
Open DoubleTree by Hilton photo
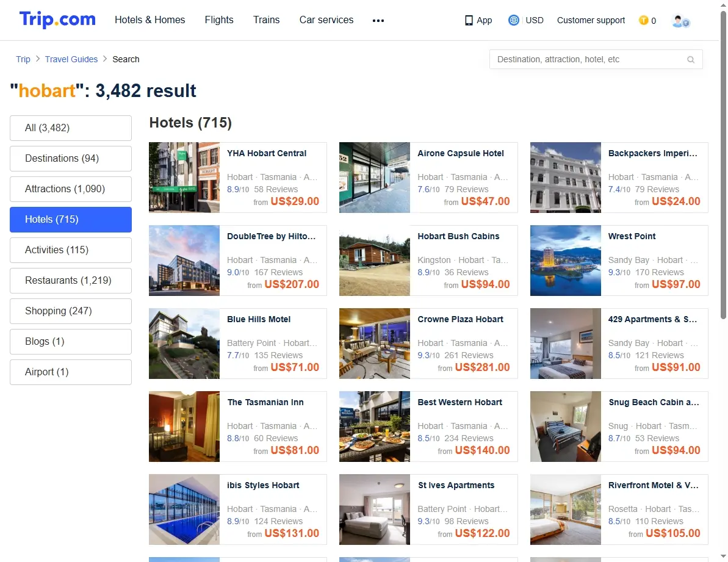(184, 261)
